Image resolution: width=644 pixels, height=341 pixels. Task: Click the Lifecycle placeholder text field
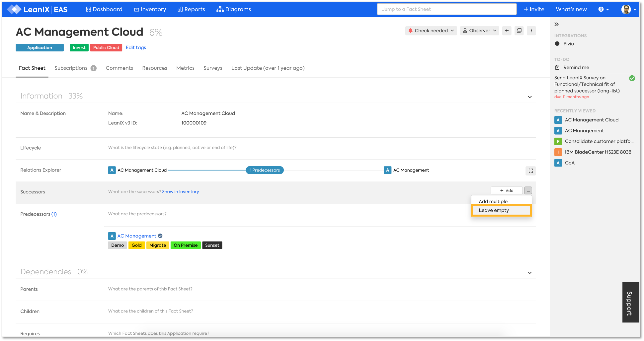pyautogui.click(x=172, y=148)
